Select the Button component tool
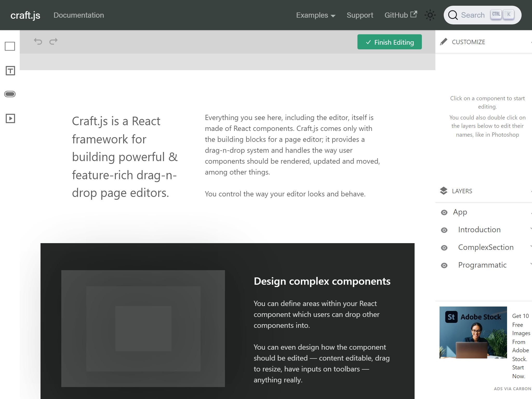Screen dimensions: 532x399 (10, 94)
